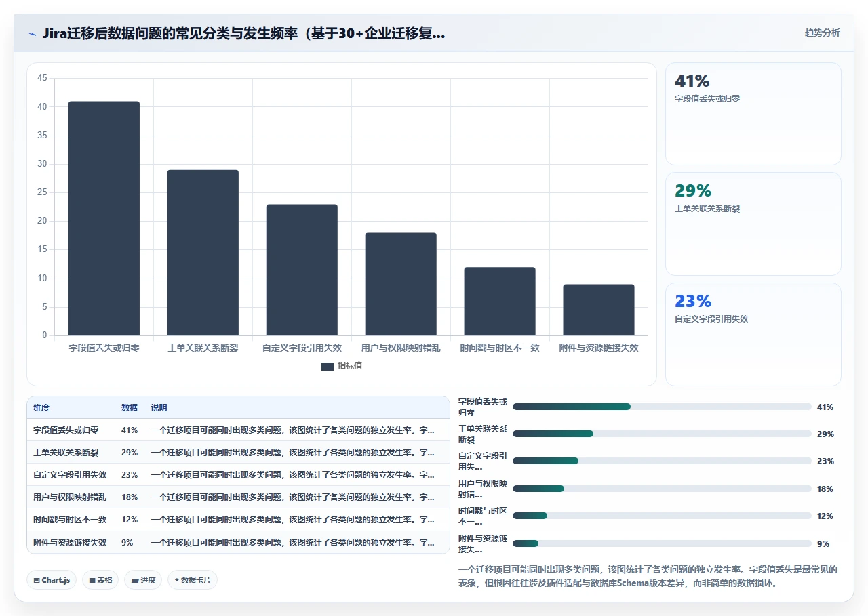Select table row 用户与权限映射错乱

tap(238, 497)
